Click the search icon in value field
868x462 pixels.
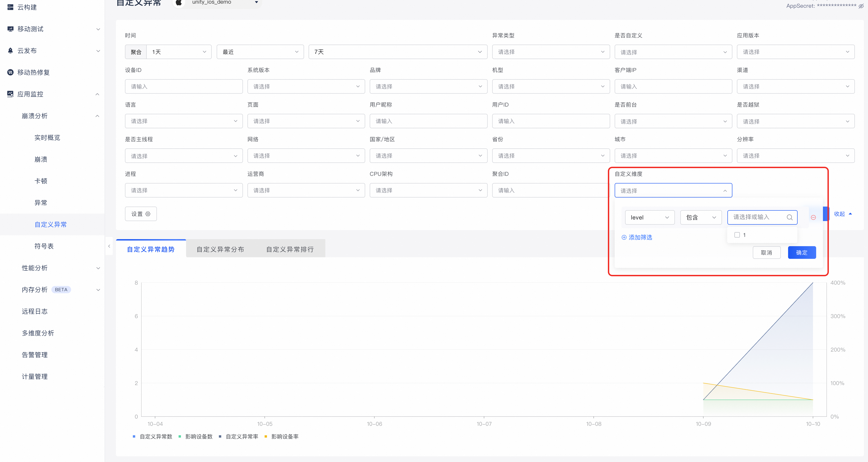[789, 217]
